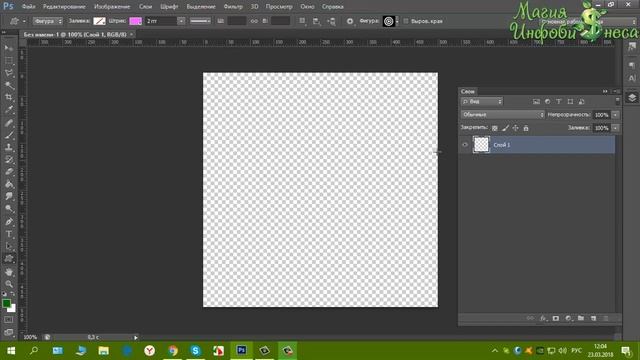Toggle lock image pixels brush icon
640x360 pixels.
coord(505,128)
